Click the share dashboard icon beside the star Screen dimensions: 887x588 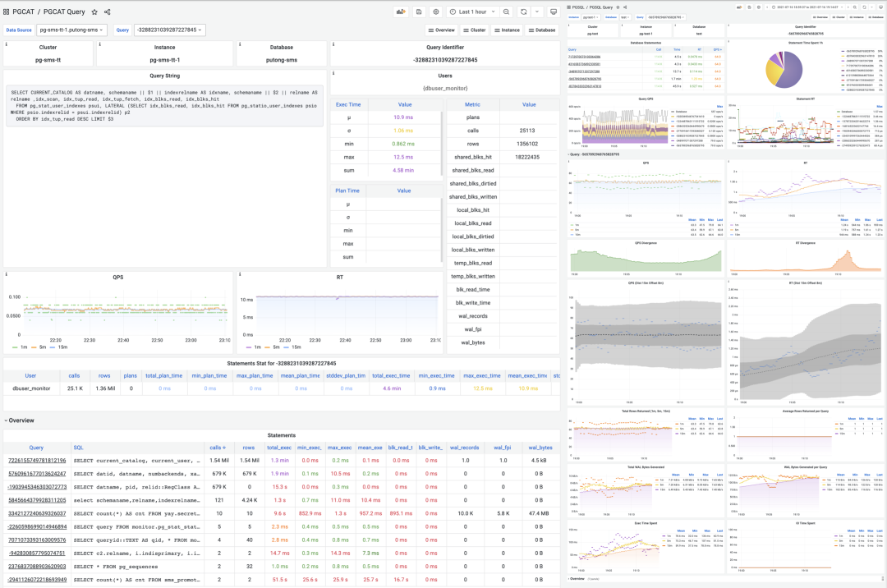107,11
